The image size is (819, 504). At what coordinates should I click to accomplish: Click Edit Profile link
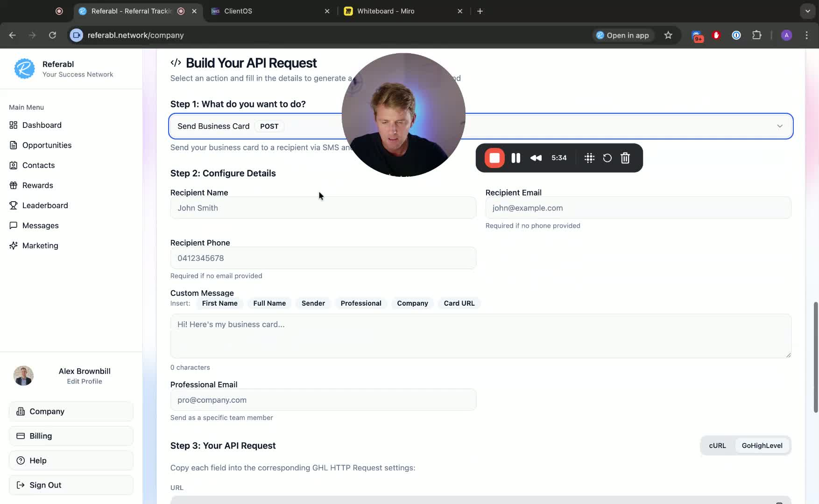(85, 381)
